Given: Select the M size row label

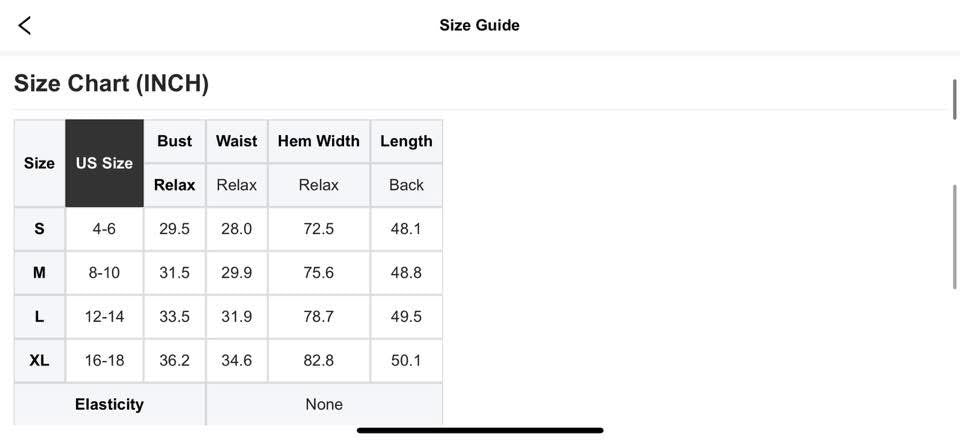Looking at the screenshot, I should click(x=39, y=272).
